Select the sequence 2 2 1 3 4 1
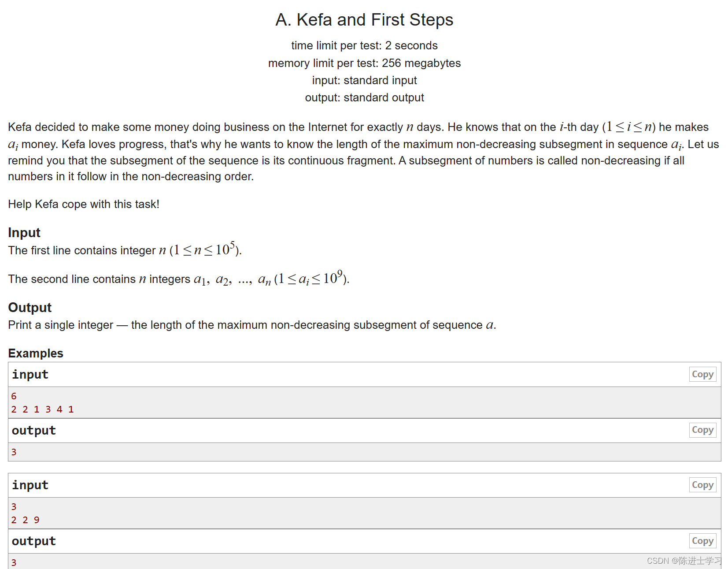Viewport: 728px width, 569px height. 42,409
